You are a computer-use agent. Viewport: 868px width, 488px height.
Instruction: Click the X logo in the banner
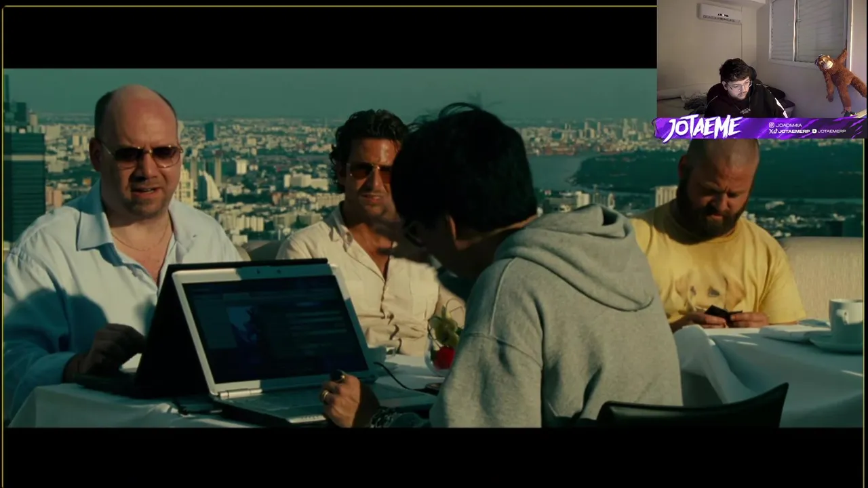coord(771,131)
